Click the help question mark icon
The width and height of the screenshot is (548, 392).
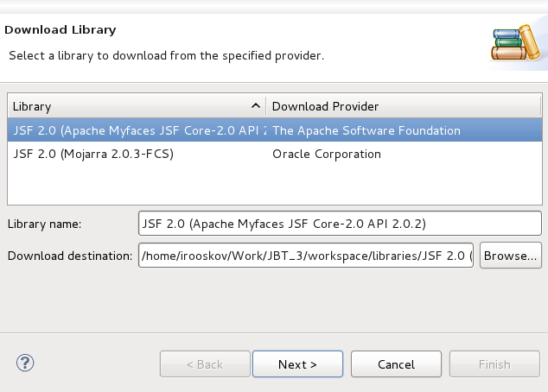[x=25, y=364]
